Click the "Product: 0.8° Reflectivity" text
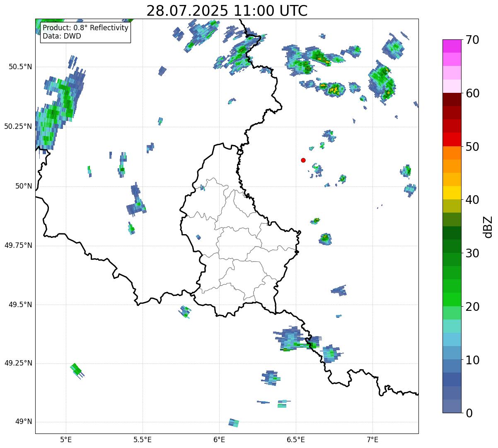Image resolution: width=498 pixels, height=448 pixels. pyautogui.click(x=86, y=28)
